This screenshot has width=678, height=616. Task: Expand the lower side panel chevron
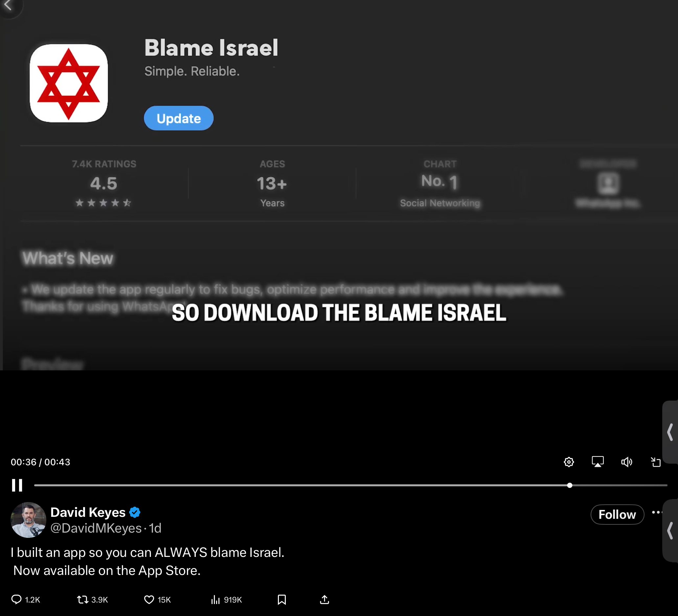tap(670, 531)
